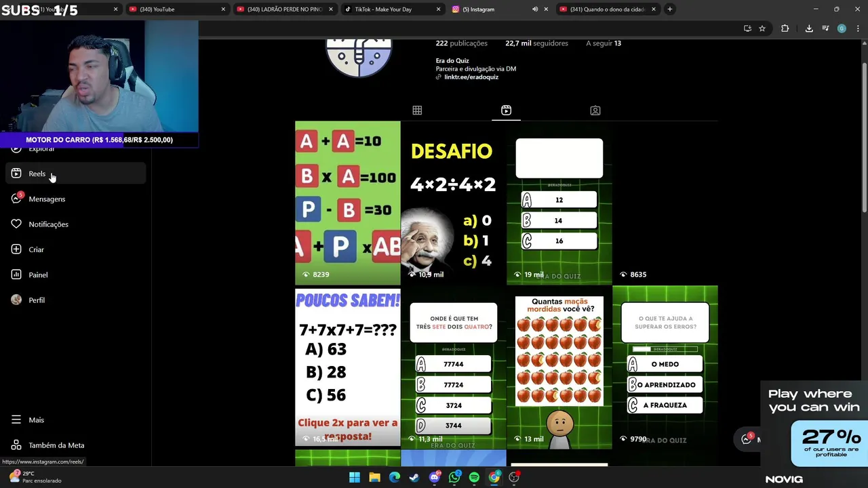Switch to TikTok - Make Your Day tab
The height and width of the screenshot is (488, 868).
[x=390, y=9]
